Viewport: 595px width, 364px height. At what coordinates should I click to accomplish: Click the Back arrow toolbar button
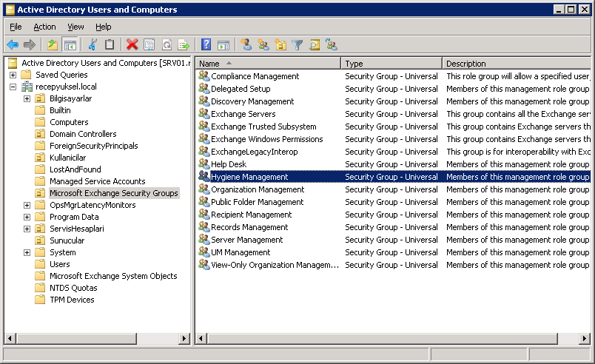(x=13, y=45)
